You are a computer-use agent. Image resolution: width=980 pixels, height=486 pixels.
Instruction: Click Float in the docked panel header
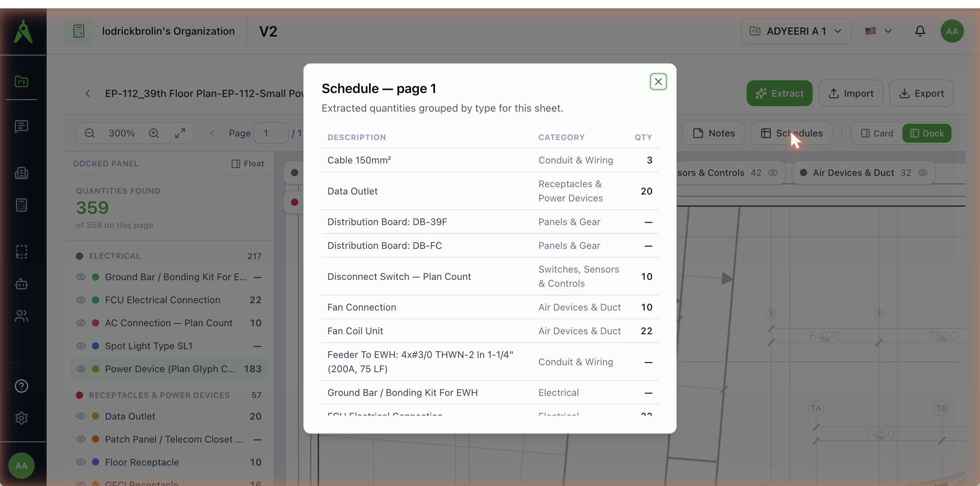click(x=248, y=163)
